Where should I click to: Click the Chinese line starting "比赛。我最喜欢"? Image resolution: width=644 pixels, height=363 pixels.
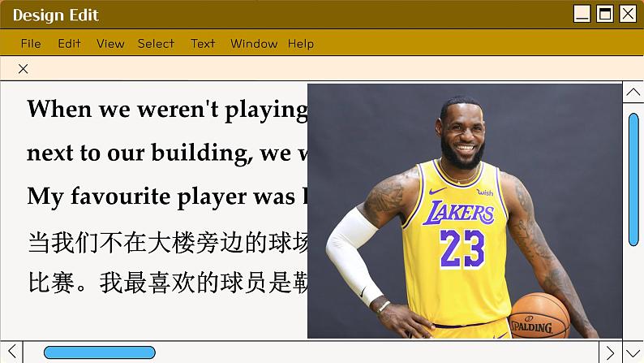tap(168, 283)
